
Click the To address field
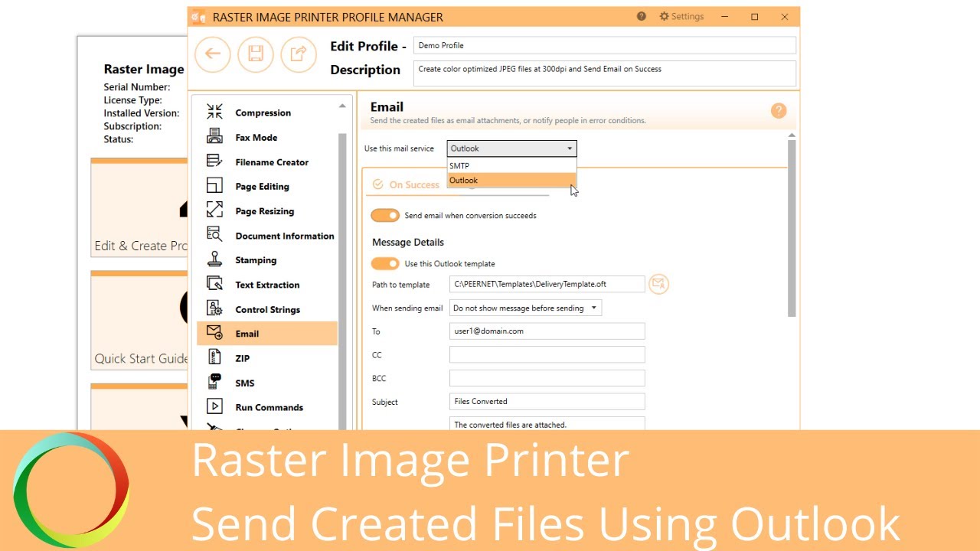pos(547,331)
